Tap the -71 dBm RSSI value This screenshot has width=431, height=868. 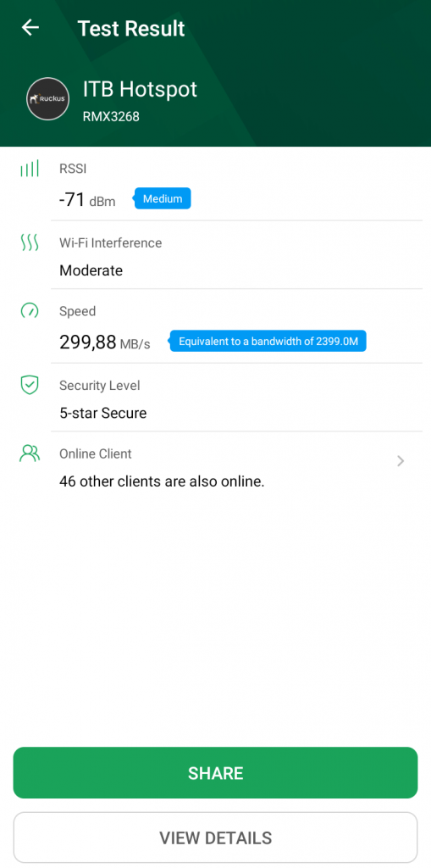(87, 200)
